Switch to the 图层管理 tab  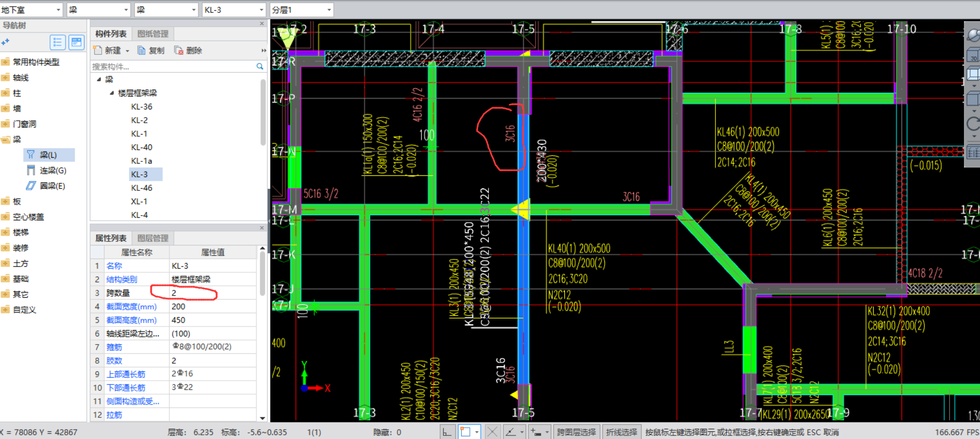coord(153,238)
